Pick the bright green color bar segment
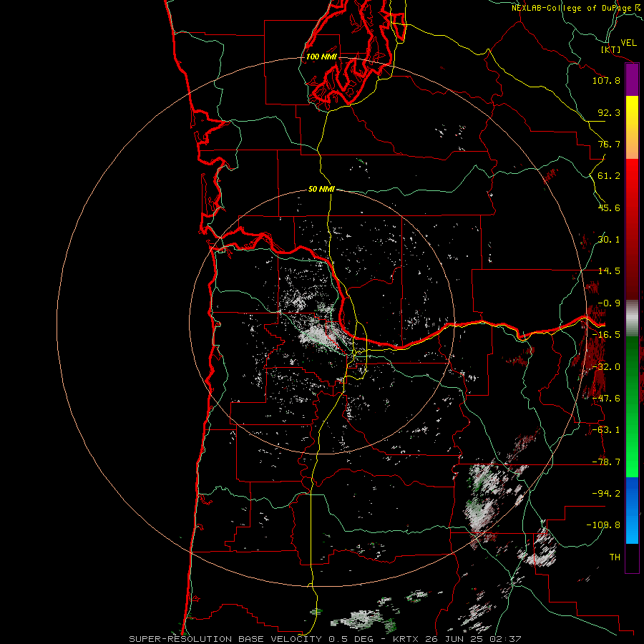This screenshot has width=644, height=644. pos(632,406)
